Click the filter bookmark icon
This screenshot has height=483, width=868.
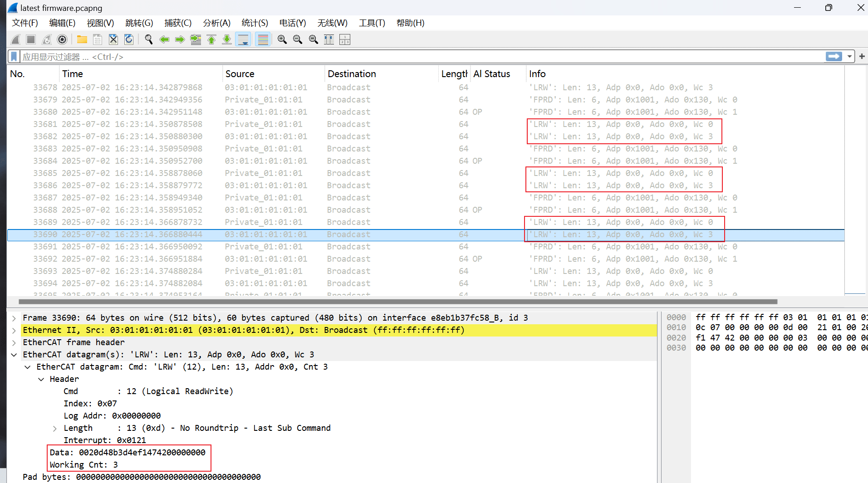click(x=14, y=57)
